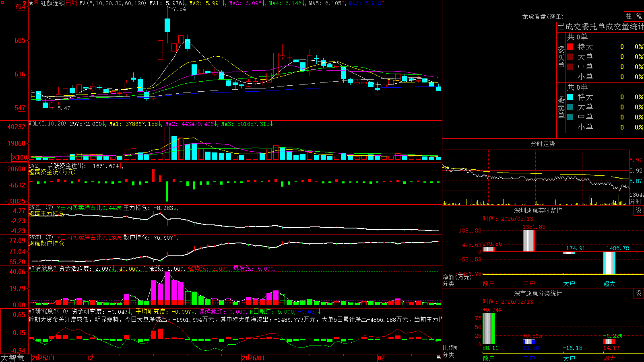
Task: Click the X100 volume multiplier box
Action: (20, 157)
